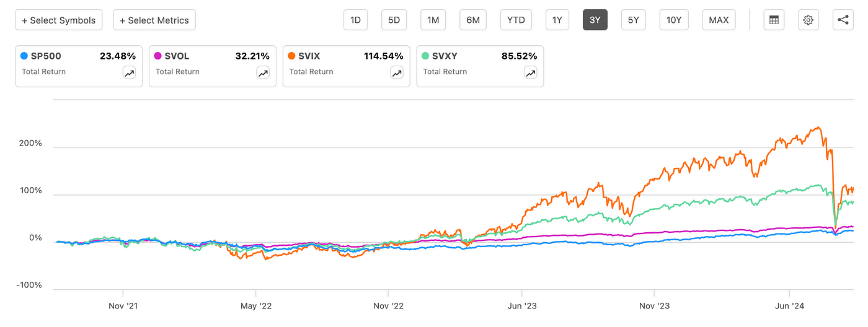Switch chart range to 5D
The image size is (868, 327).
[394, 20]
